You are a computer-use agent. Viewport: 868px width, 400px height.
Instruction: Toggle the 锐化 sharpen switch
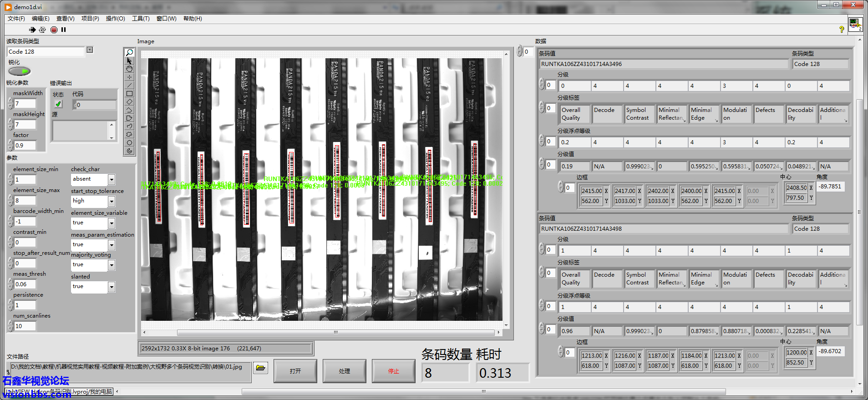[20, 71]
